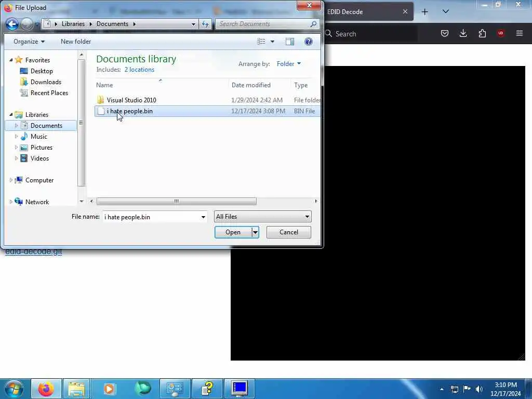Click the search magnifier in Search Documents

(313, 24)
